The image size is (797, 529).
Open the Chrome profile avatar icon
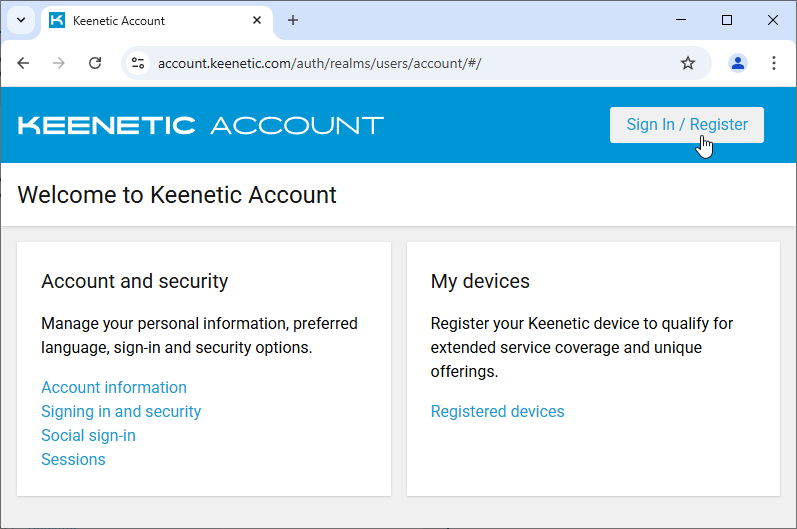tap(738, 63)
